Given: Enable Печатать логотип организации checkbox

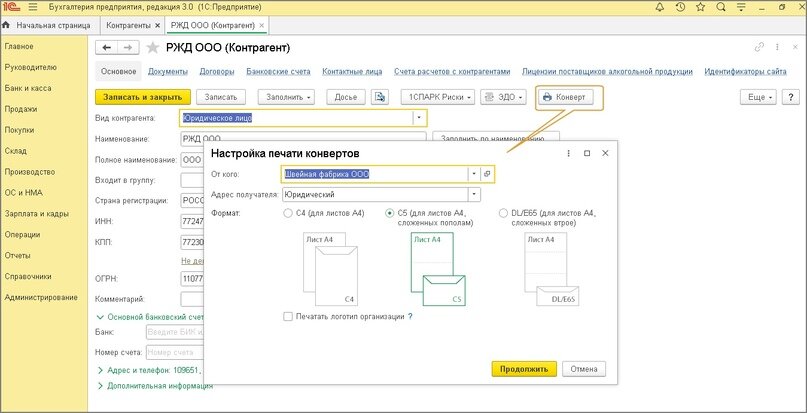Looking at the screenshot, I should click(288, 317).
